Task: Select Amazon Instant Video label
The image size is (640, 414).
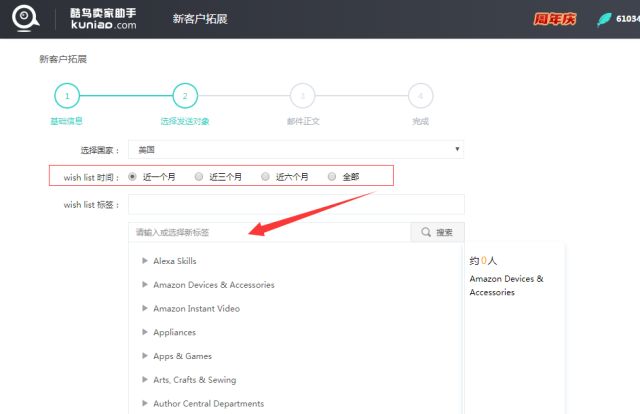Action: (196, 308)
